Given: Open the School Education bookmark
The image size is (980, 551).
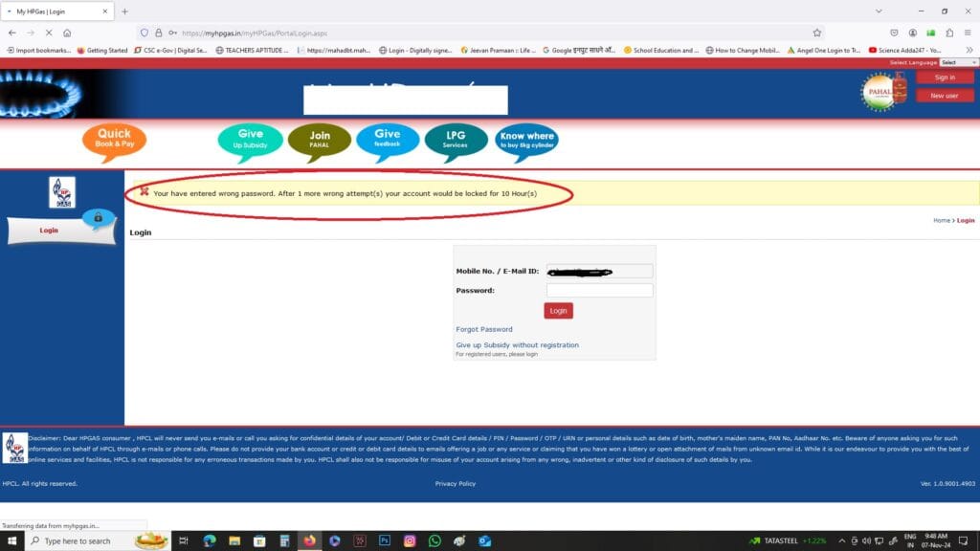Looking at the screenshot, I should tap(660, 50).
